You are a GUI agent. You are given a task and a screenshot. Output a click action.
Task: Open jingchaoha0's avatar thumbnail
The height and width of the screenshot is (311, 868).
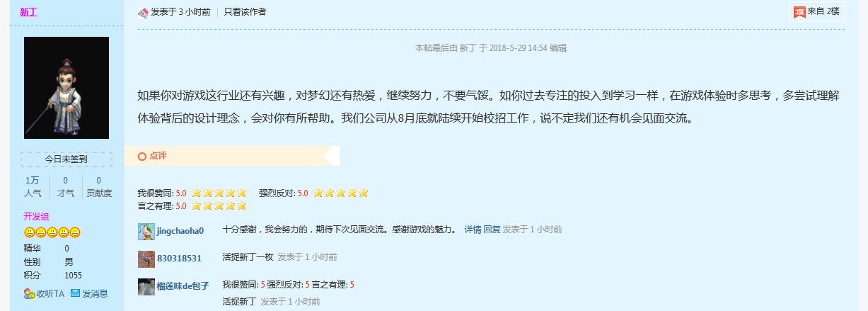tap(146, 232)
